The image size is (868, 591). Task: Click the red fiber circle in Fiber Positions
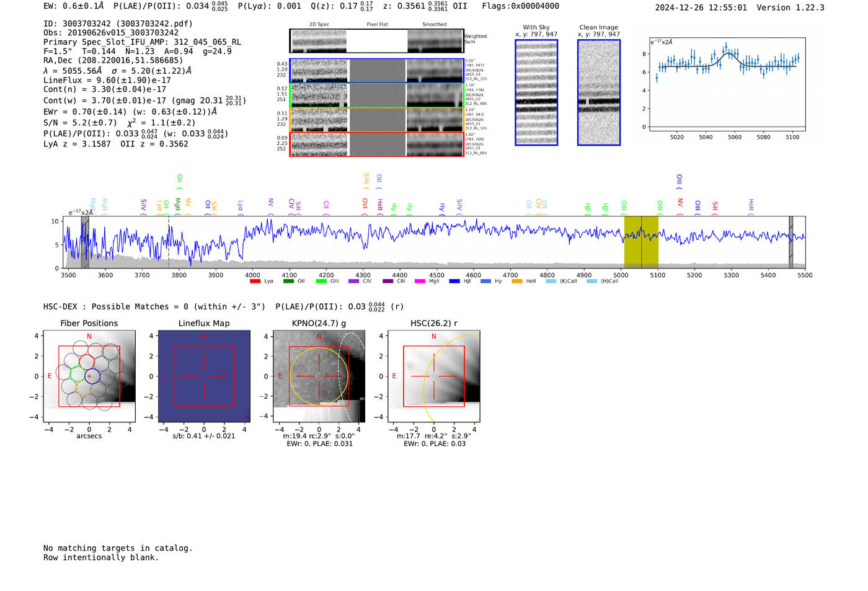tap(86, 362)
